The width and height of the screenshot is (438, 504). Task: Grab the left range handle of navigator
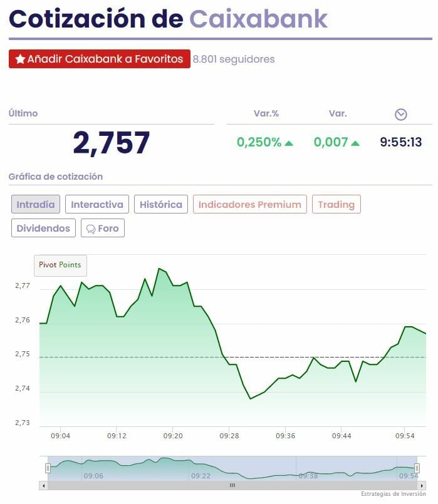click(48, 468)
